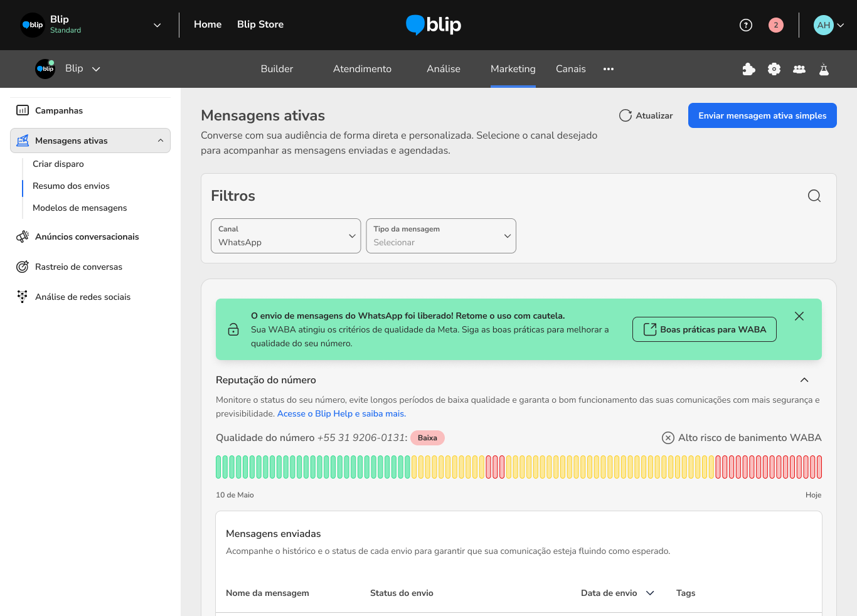Open the Blip Help saiba mais link
The image size is (857, 616).
tap(341, 414)
